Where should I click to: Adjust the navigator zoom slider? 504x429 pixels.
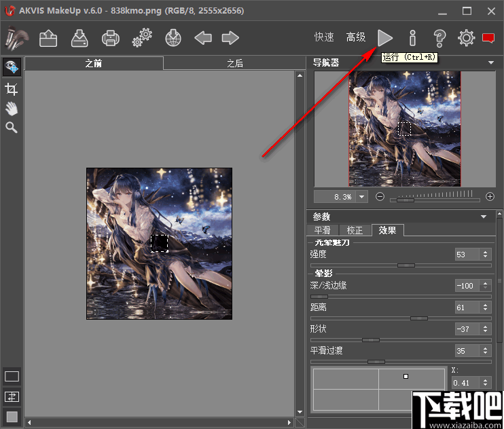coord(406,200)
